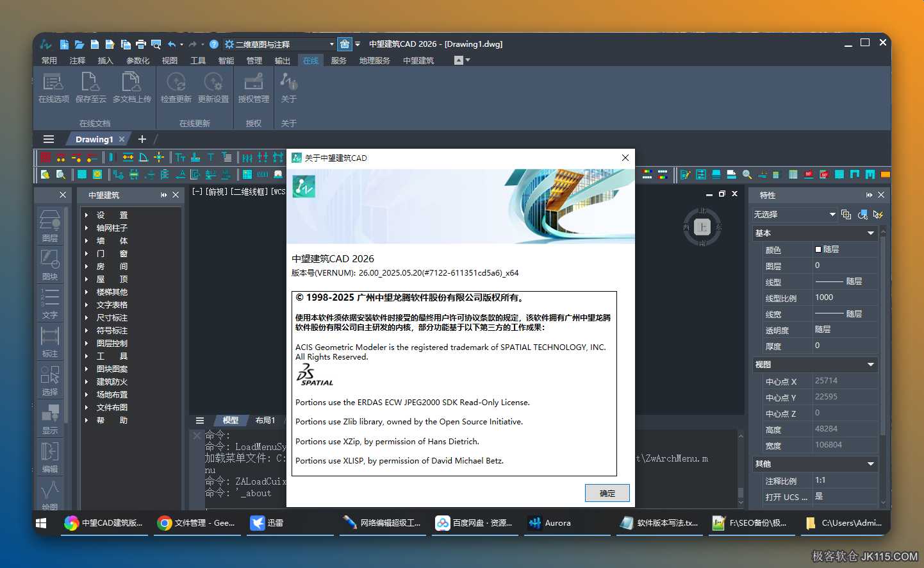
Task: Click the 注释比例 1:1 value
Action: tap(846, 480)
